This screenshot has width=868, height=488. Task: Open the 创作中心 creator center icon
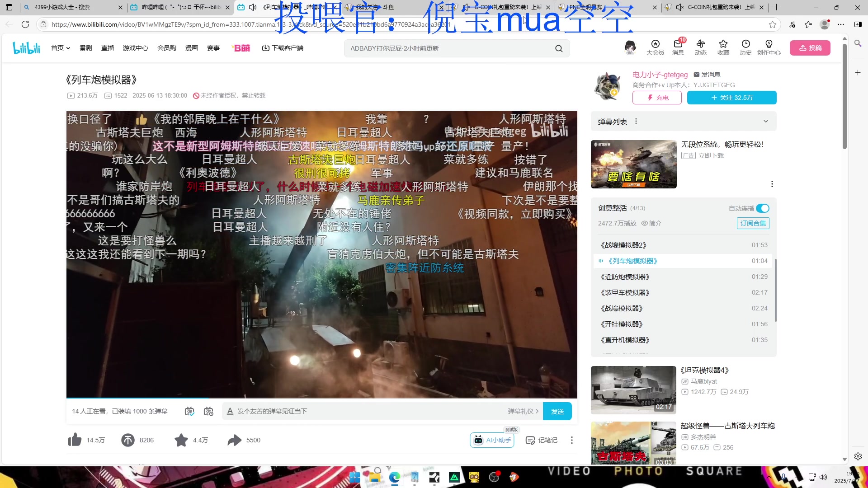[769, 47]
